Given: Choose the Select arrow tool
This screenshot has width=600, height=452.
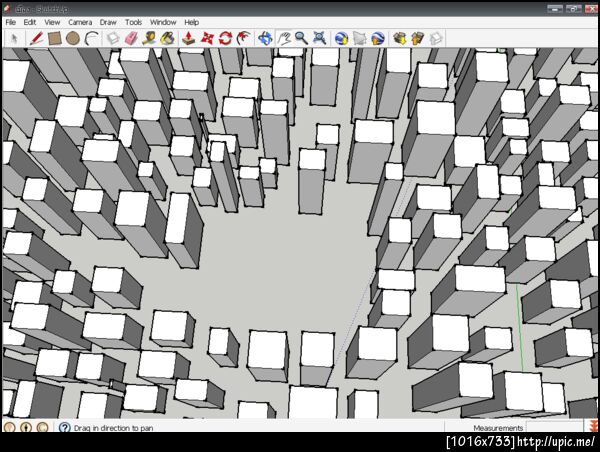Looking at the screenshot, I should pyautogui.click(x=14, y=39).
